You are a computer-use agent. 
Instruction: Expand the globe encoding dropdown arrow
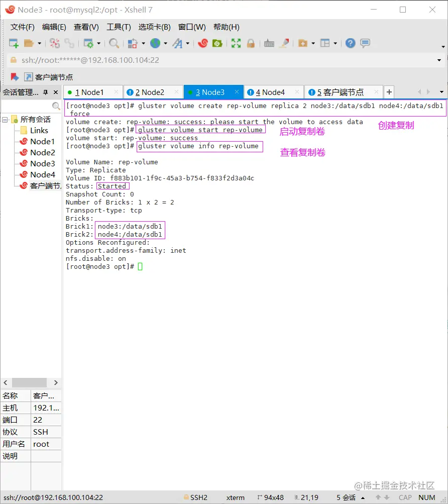pyautogui.click(x=166, y=43)
